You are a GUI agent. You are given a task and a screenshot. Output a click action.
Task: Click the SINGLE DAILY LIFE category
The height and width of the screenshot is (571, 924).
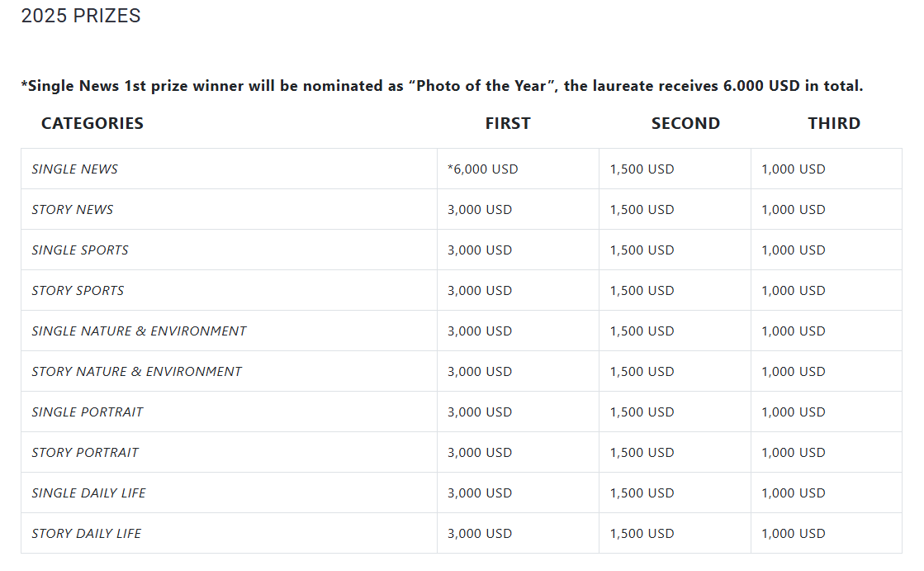tap(88, 493)
